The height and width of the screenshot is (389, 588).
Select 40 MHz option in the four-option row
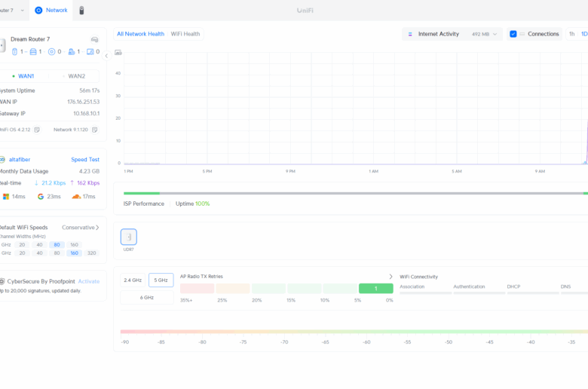pos(39,244)
